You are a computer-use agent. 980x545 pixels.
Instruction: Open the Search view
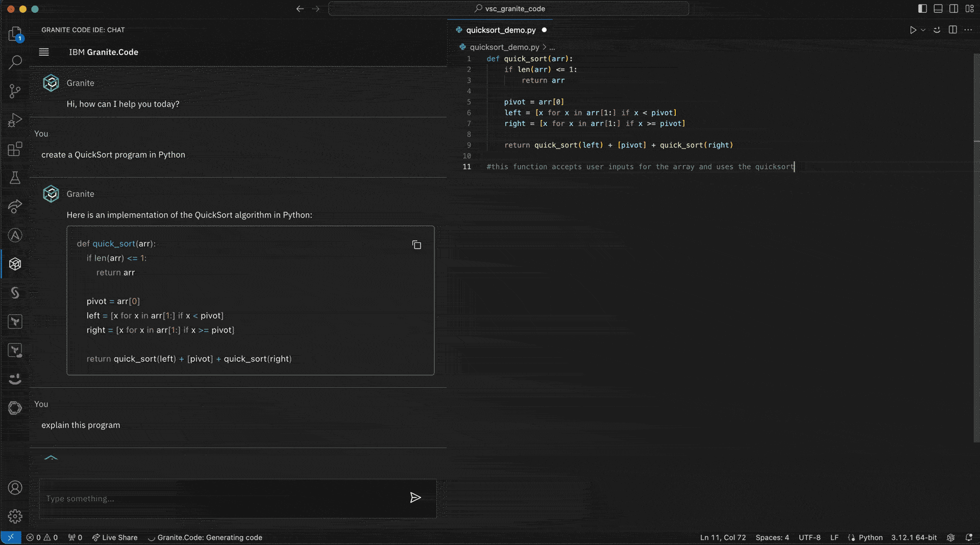pyautogui.click(x=15, y=62)
